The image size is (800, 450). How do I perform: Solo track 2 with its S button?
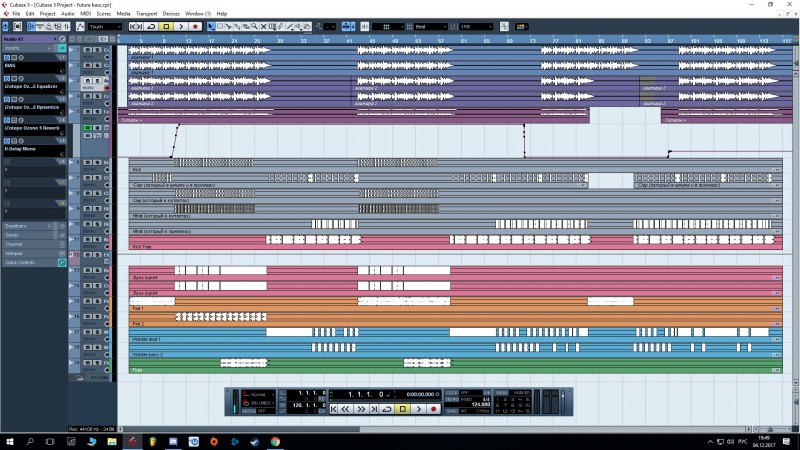(x=97, y=65)
